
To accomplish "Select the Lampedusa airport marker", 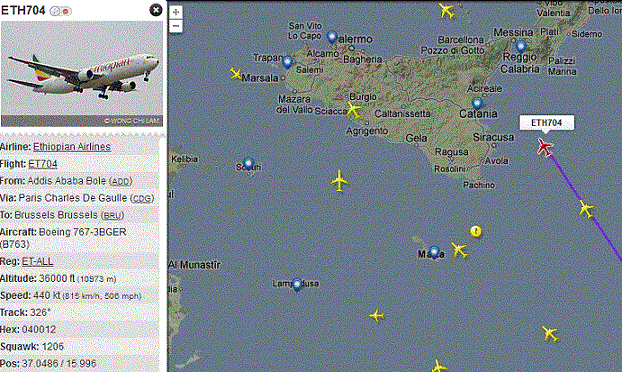I will pyautogui.click(x=297, y=284).
